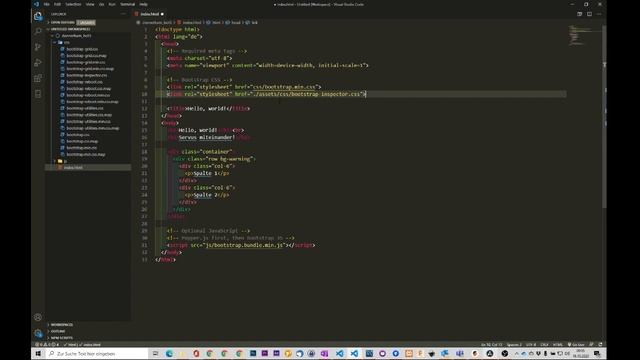Open the Accounts icon in activity bar
The height and width of the screenshot is (360, 640).
pyautogui.click(x=38, y=317)
